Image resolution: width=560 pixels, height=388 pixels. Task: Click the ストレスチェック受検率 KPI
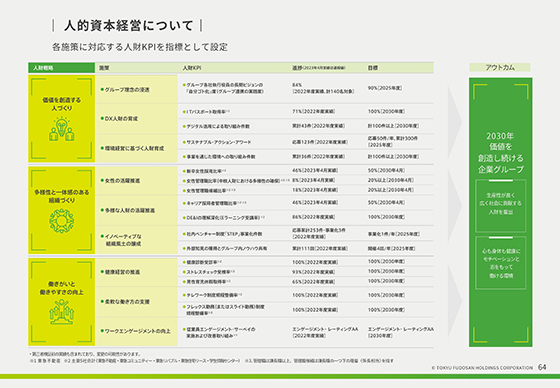point(209,272)
